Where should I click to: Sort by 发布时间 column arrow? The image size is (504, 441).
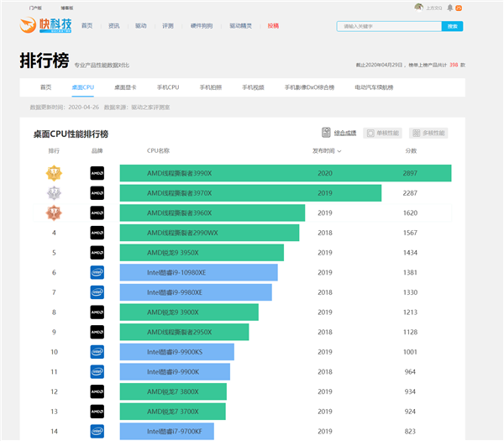click(339, 151)
